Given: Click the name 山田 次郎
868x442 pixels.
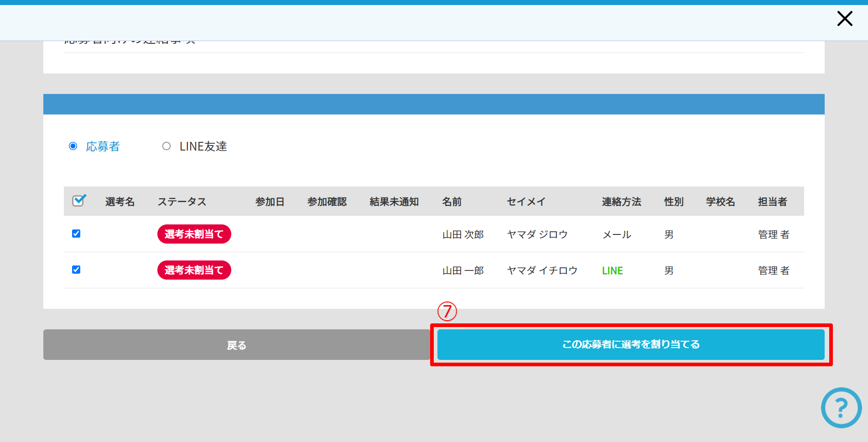Looking at the screenshot, I should click(x=463, y=234).
